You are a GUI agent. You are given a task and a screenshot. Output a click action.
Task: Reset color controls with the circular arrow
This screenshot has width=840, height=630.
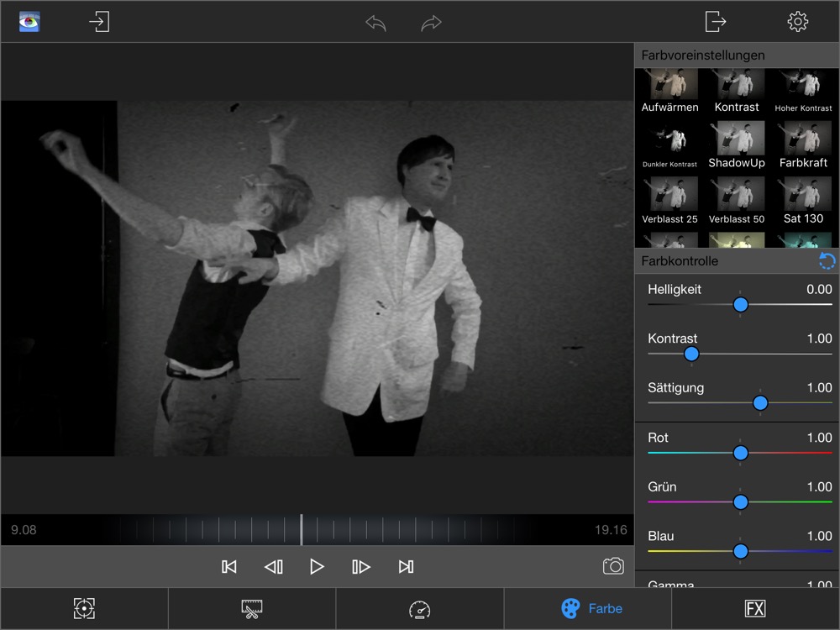click(x=827, y=261)
